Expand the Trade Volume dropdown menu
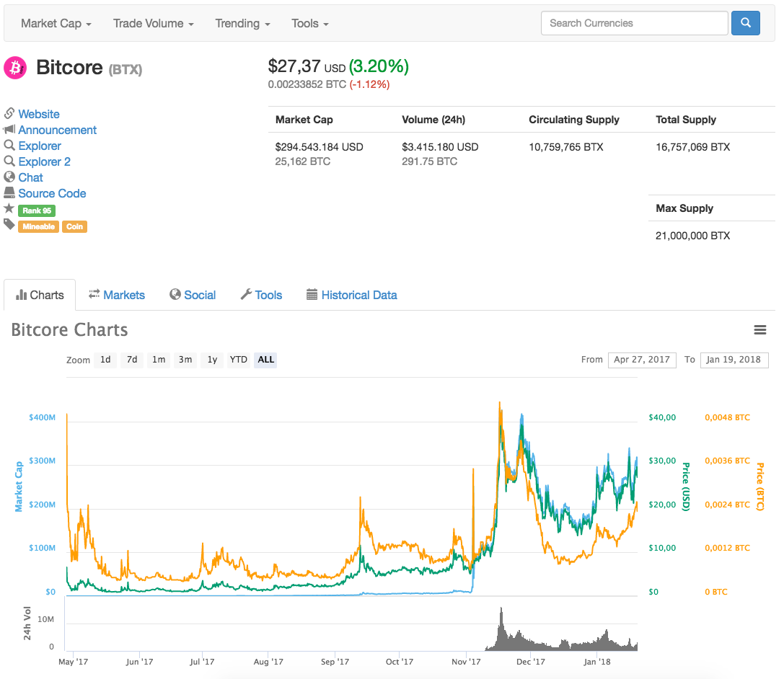784x679 pixels. (153, 24)
